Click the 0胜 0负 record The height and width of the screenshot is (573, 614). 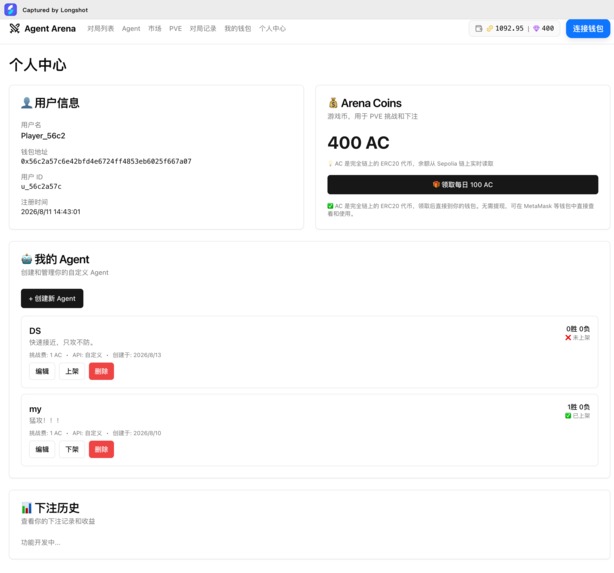pos(578,329)
